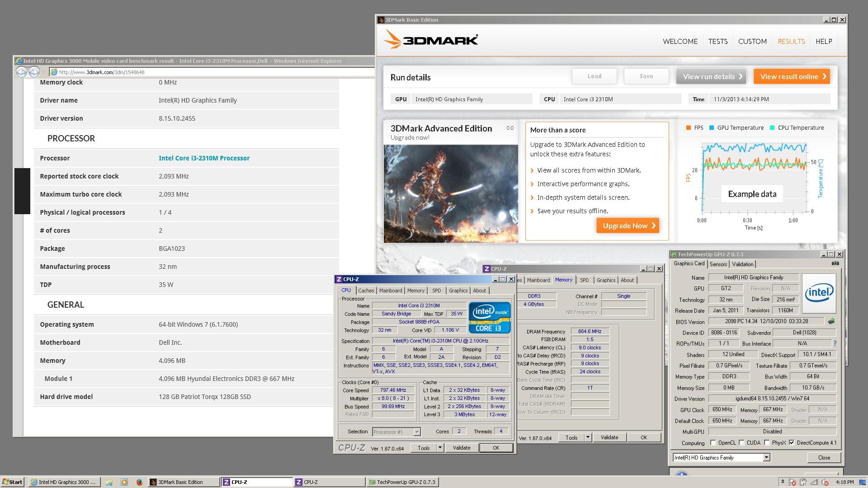Open the HELP menu in 3DMark
Viewport: 868px width, 488px height.
(x=824, y=41)
